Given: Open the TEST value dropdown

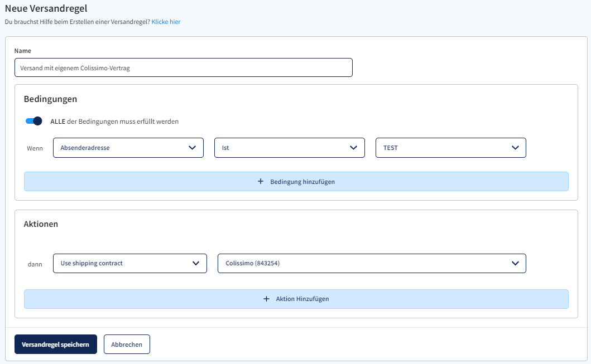Looking at the screenshot, I should [451, 148].
